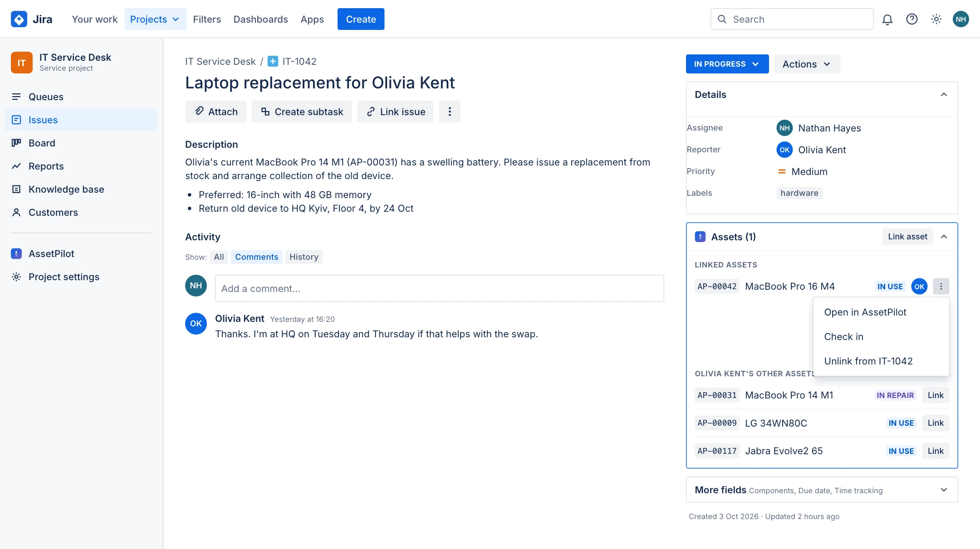Click the Link asset button
The image size is (980, 549).
(907, 237)
